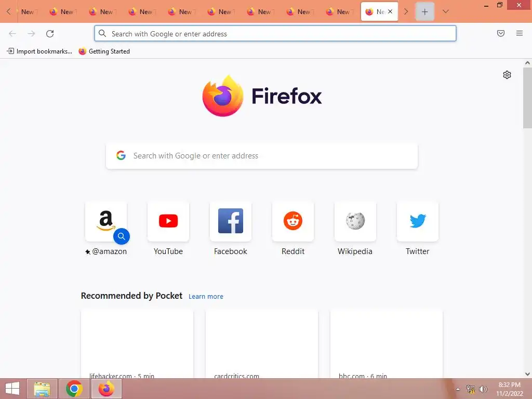
Task: Expand the list all tabs dropdown
Action: [x=446, y=11]
